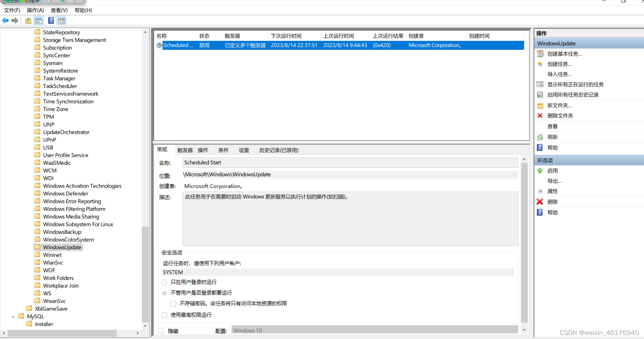The height and width of the screenshot is (339, 644).
Task: Click the 创建基本任务 icon in the actions pane
Action: click(540, 54)
